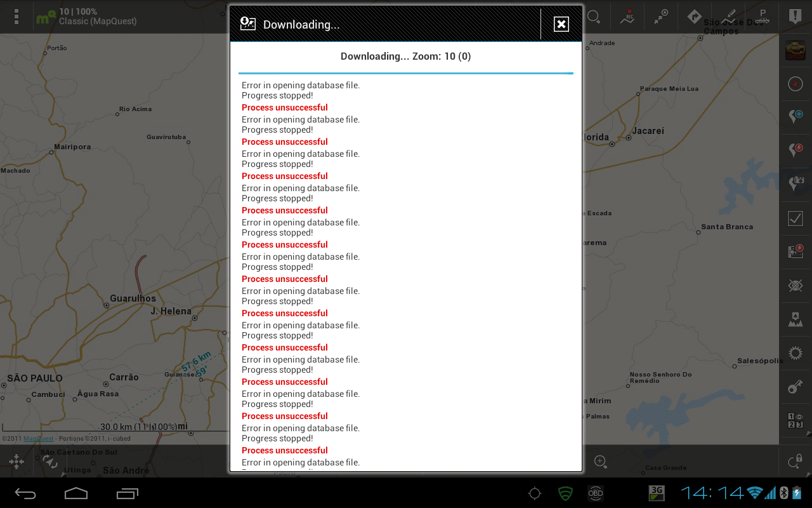This screenshot has width=812, height=508.
Task: Open the turn-arrow navigation icon
Action: pos(695,17)
